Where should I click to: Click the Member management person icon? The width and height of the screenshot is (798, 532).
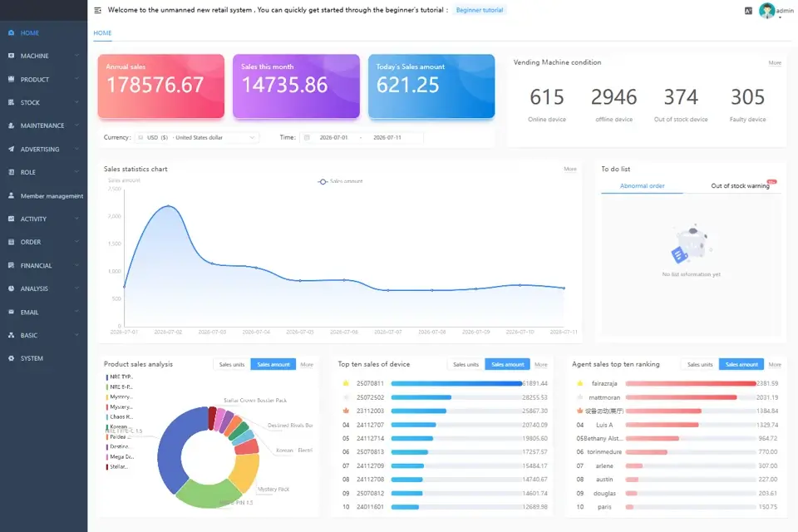[11, 195]
